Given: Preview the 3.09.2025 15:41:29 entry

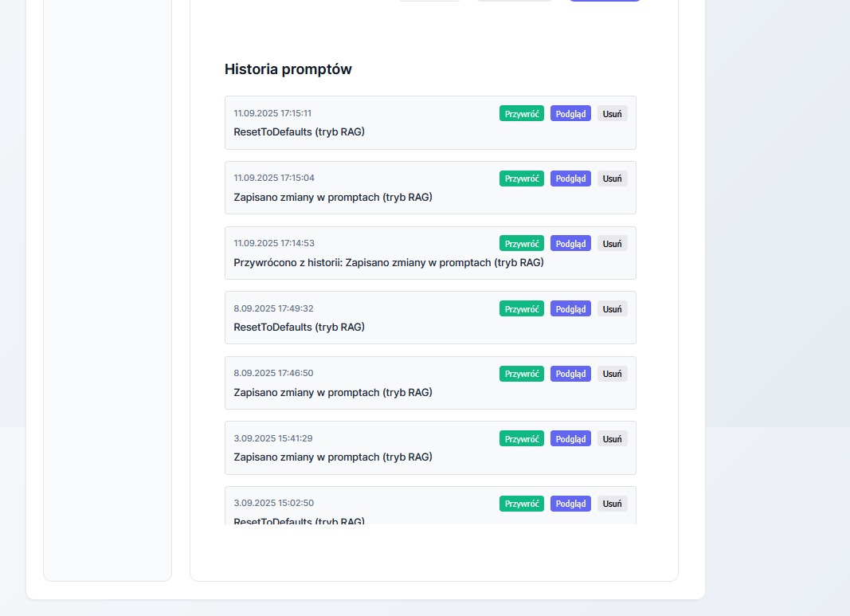Looking at the screenshot, I should 570,438.
